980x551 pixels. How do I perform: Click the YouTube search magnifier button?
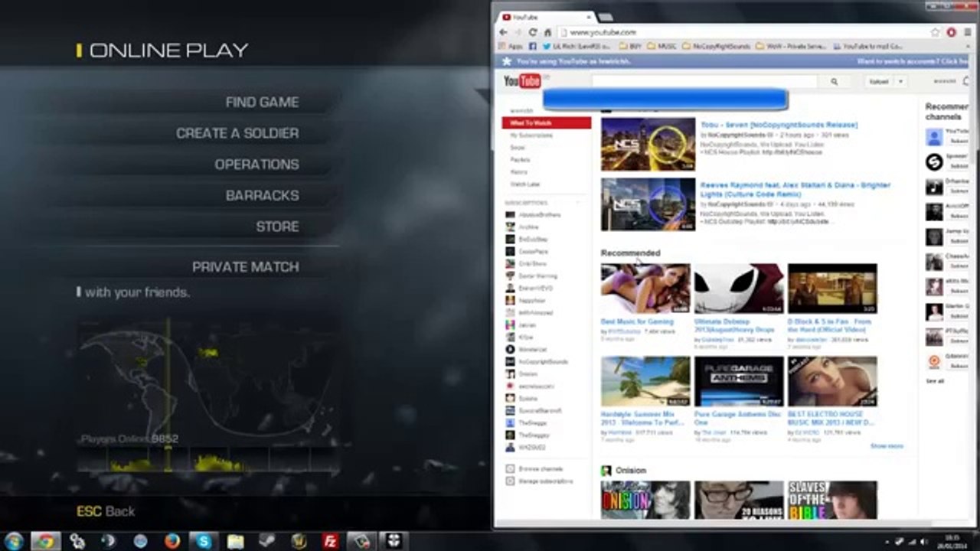tap(834, 81)
